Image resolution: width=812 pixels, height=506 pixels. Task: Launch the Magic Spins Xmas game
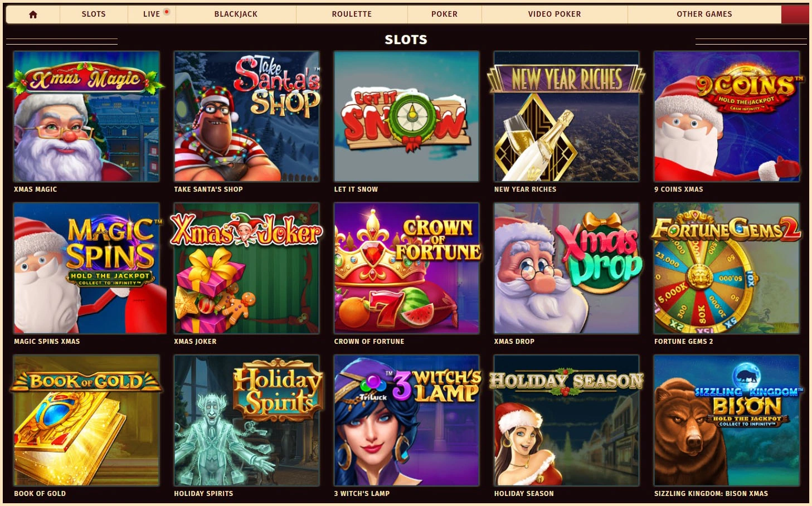(86, 268)
